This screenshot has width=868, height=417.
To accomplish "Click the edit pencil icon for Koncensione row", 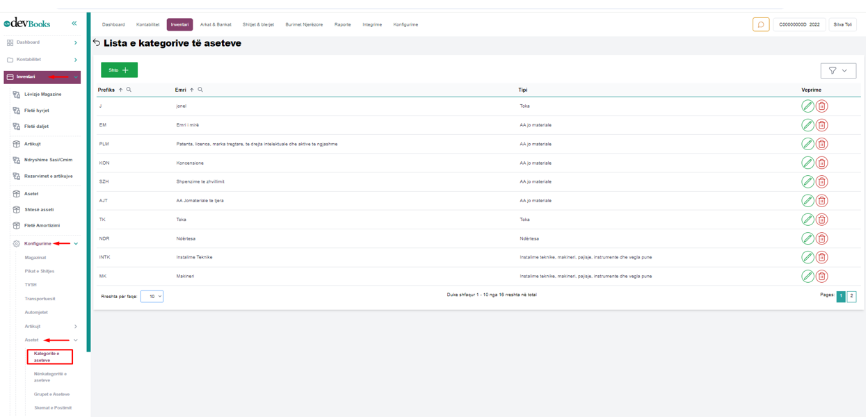I will 807,163.
